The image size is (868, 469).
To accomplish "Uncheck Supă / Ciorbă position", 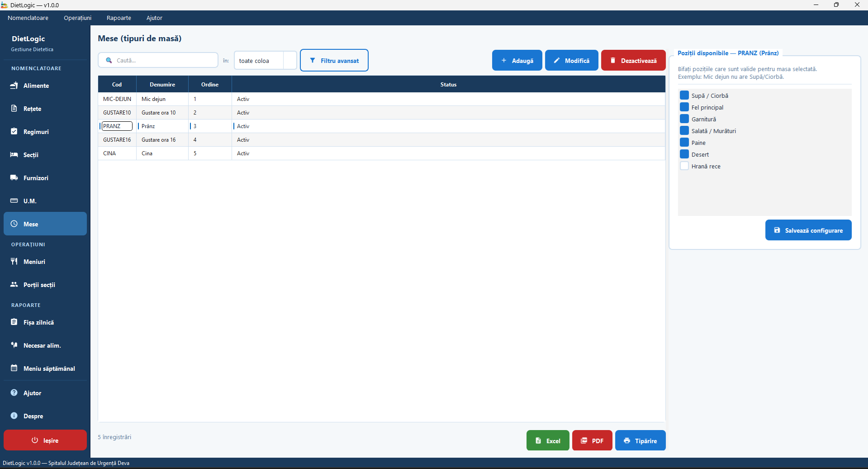I will pos(684,96).
